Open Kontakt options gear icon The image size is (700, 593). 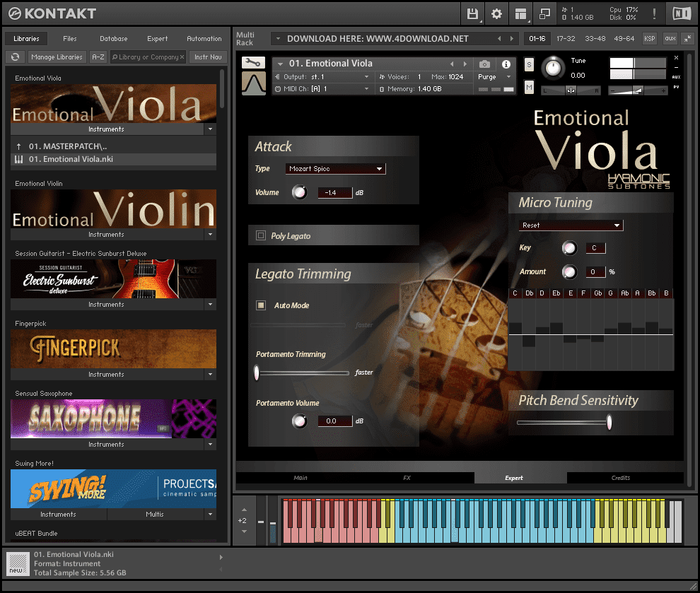[x=496, y=14]
